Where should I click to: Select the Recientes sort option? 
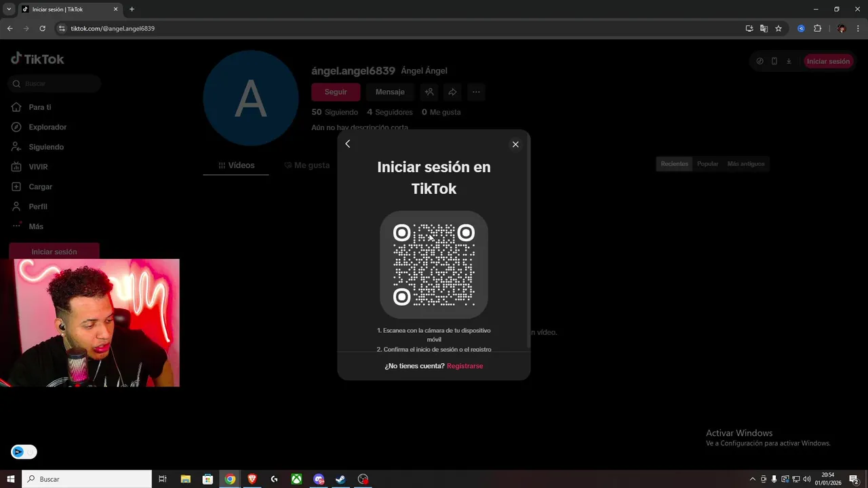click(675, 164)
